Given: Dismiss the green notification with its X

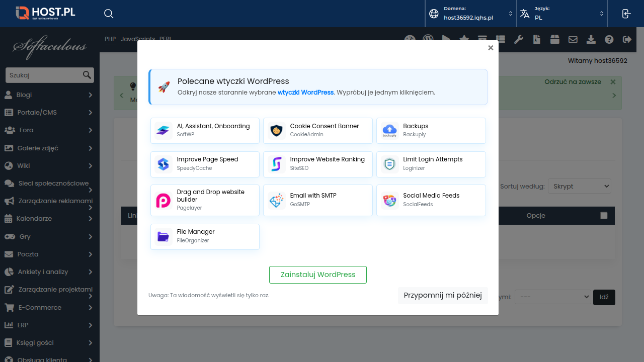Looking at the screenshot, I should click(613, 82).
